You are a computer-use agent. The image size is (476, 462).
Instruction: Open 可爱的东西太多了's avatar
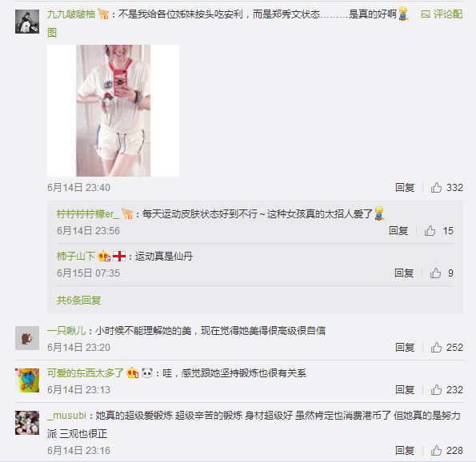(x=27, y=380)
